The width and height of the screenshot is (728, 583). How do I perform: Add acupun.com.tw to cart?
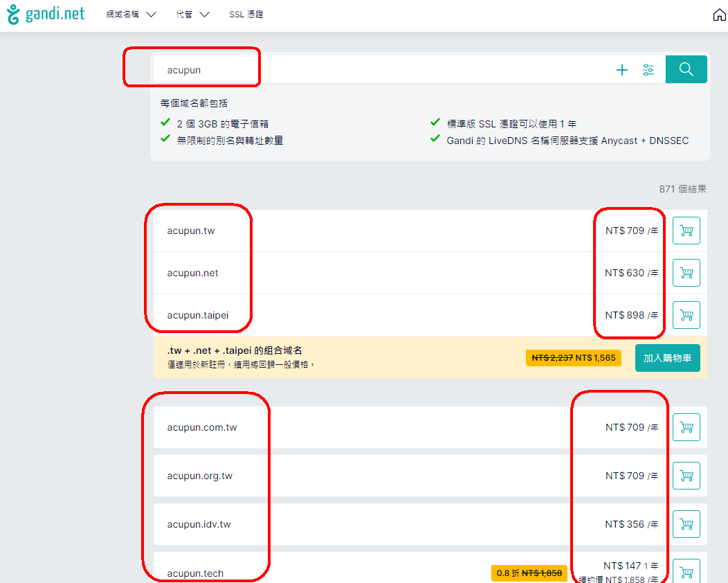[x=686, y=427]
